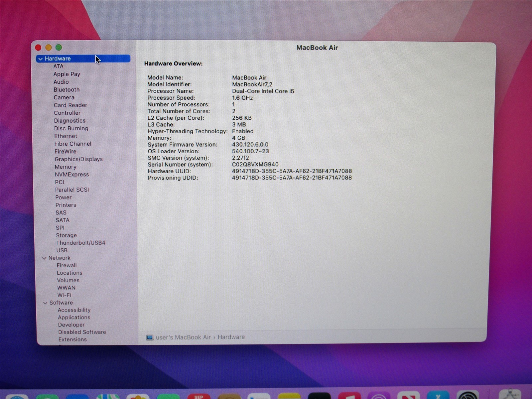Open Maps icon in the Dock
This screenshot has width=532, height=399.
[x=108, y=396]
